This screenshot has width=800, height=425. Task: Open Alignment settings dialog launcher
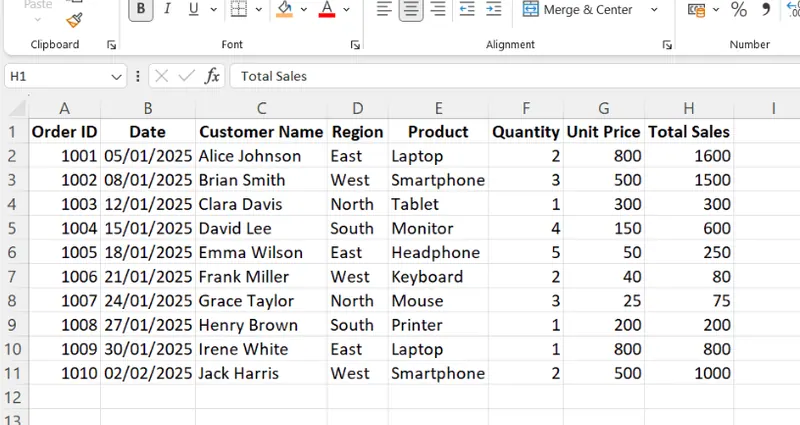pos(667,45)
